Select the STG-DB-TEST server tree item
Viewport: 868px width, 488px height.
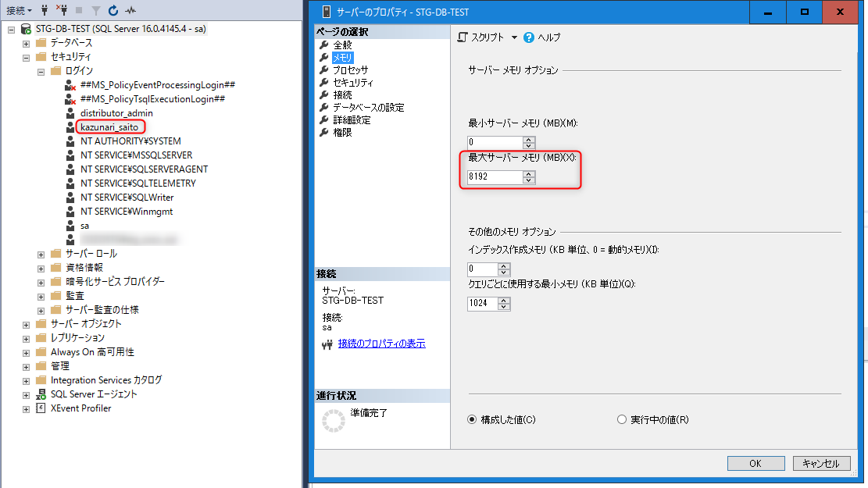pos(120,29)
